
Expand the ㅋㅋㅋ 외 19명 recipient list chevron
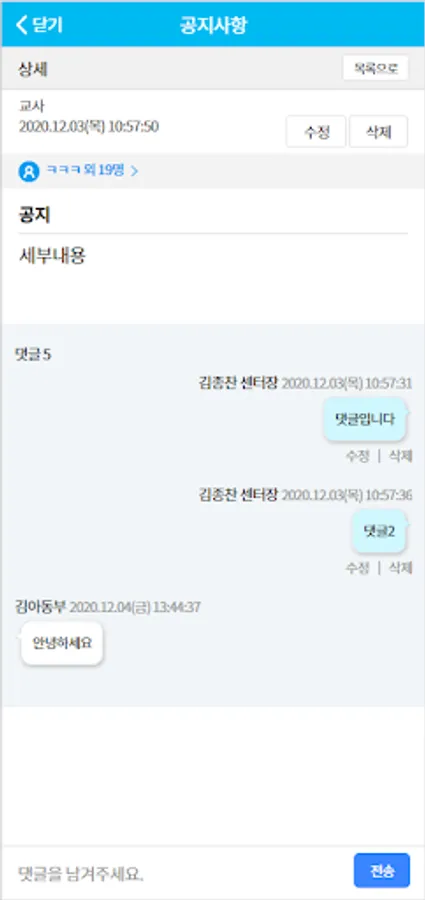[x=134, y=171]
